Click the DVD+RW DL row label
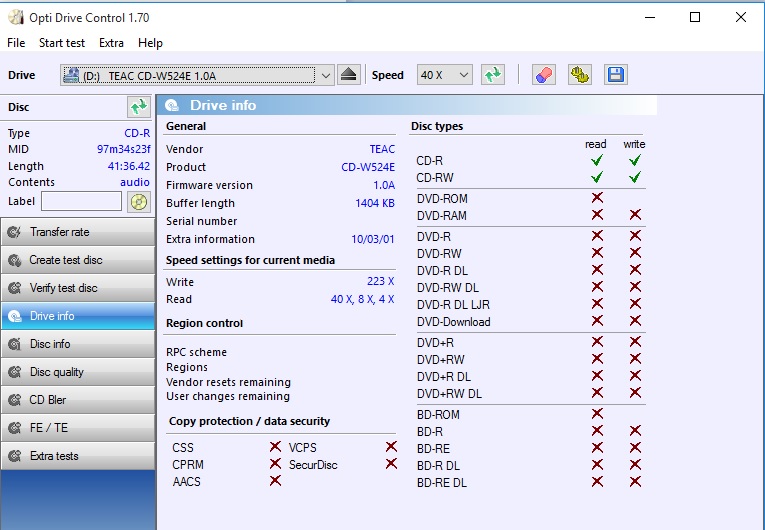Screen dimensions: 765x530 [449, 393]
